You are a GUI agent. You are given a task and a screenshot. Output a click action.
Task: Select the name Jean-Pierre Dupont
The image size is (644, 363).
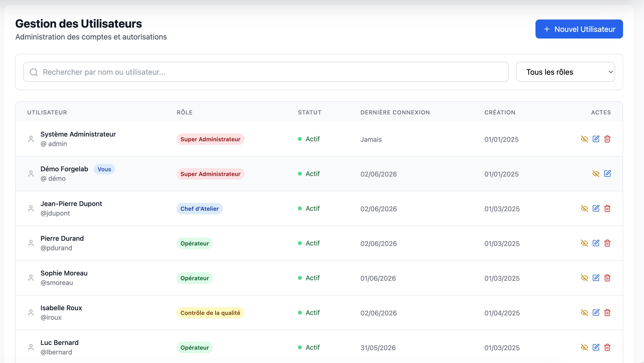pos(71,204)
